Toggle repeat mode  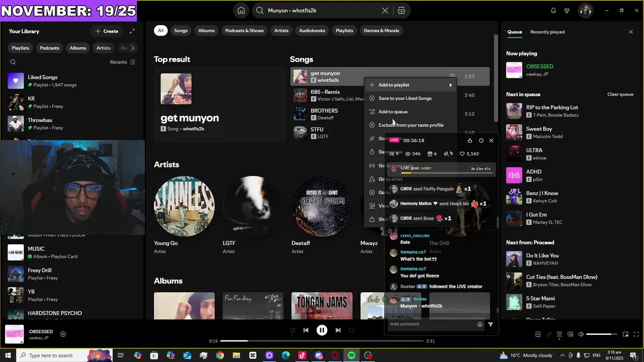(x=352, y=330)
